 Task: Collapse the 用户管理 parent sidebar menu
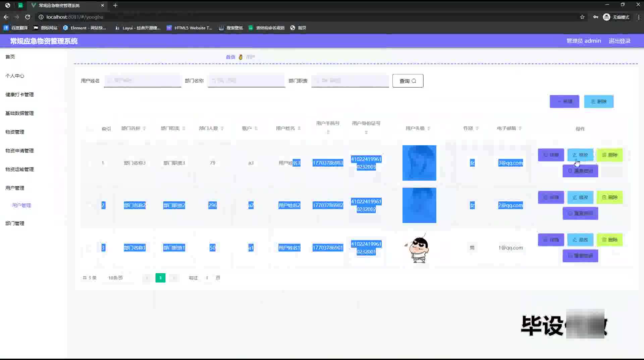(15, 188)
